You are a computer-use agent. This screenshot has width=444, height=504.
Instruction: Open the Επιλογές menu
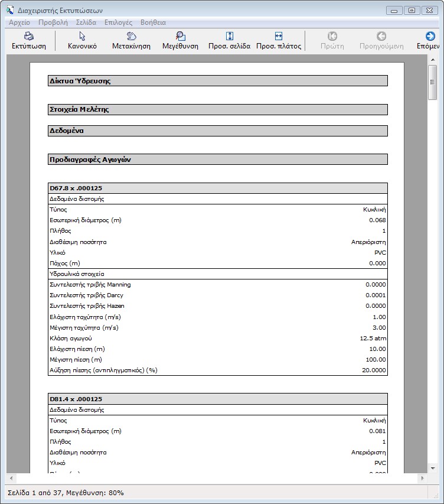point(118,22)
